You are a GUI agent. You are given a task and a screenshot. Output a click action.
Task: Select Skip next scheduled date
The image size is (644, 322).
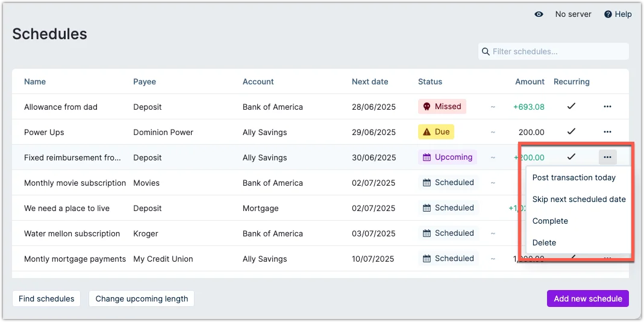tap(578, 200)
